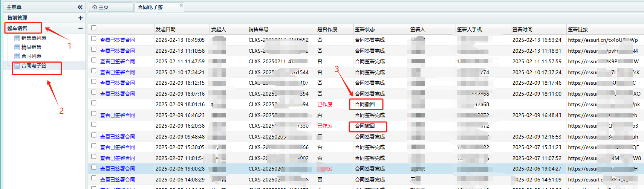Expand 售前管理 using the plus button
644x189 pixels.
[x=80, y=18]
